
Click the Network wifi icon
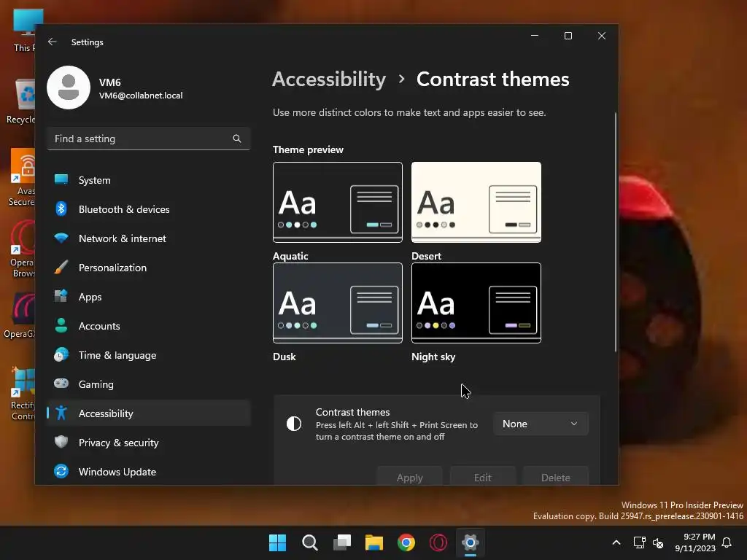coord(61,238)
